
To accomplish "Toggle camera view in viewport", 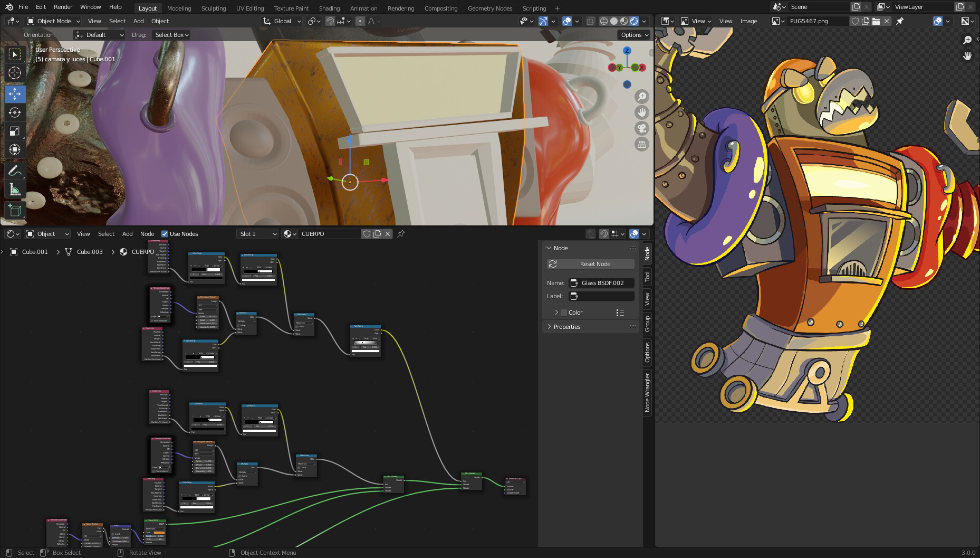I will pos(641,128).
